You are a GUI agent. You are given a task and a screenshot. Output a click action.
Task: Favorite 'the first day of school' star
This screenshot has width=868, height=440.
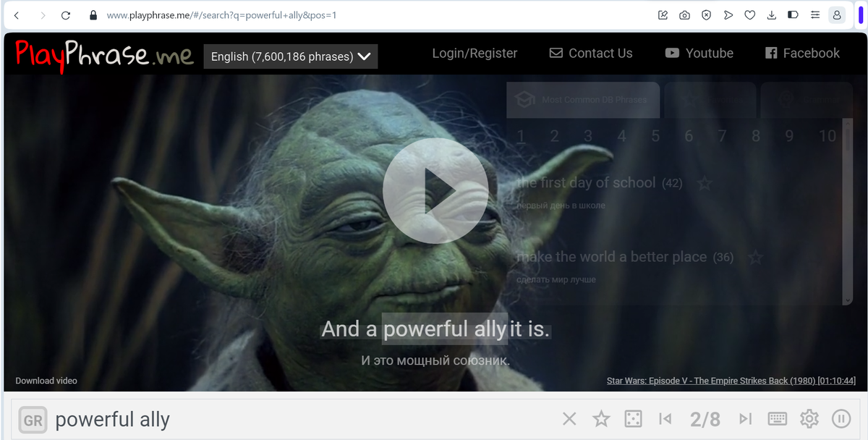pyautogui.click(x=705, y=183)
